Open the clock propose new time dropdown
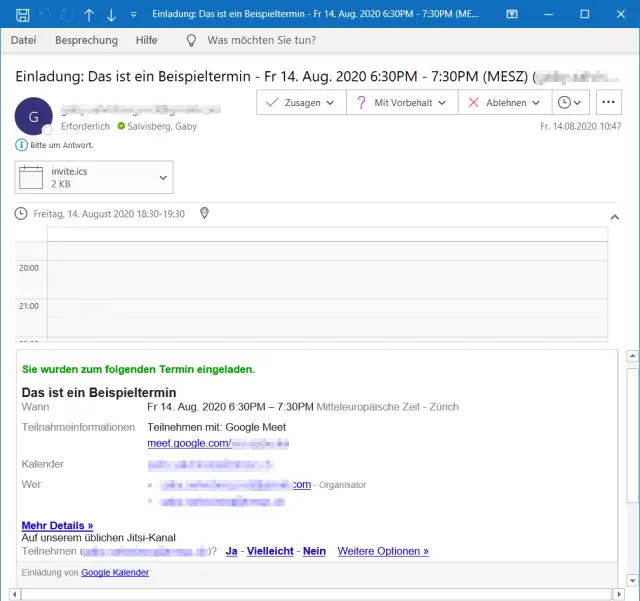 click(x=571, y=102)
